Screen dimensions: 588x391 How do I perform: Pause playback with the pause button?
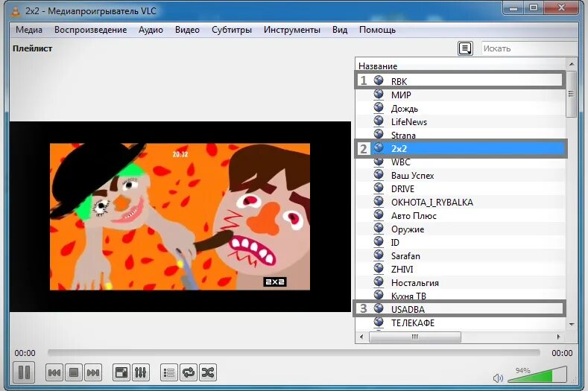pyautogui.click(x=24, y=372)
